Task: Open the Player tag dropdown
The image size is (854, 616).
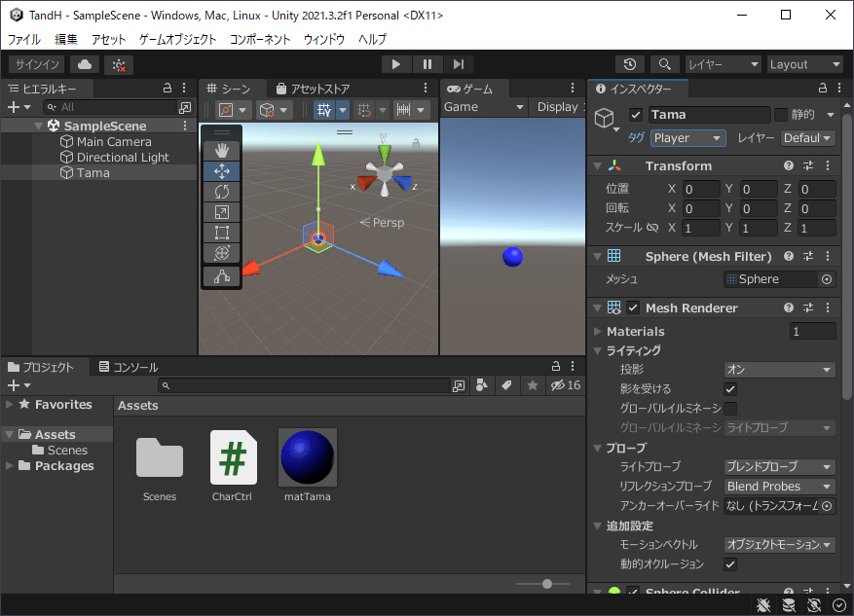Action: pos(687,138)
